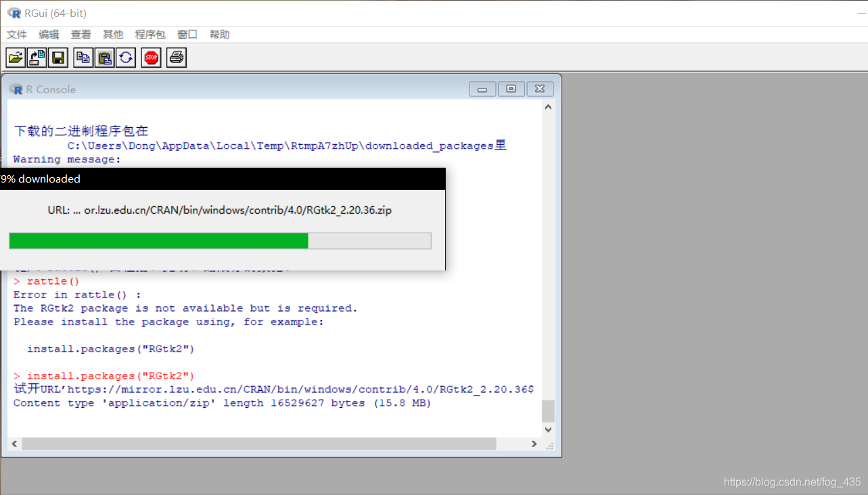Click the Load workspace toolbar icon
Viewport: 868px width, 495px height.
click(x=37, y=57)
